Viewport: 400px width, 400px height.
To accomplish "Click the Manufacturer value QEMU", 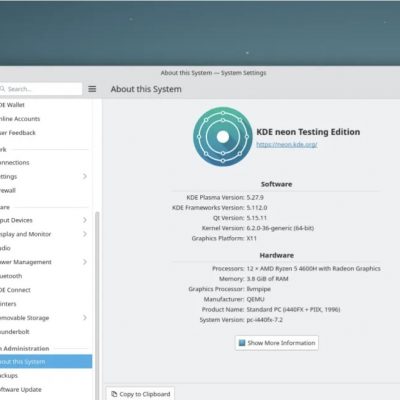I will pyautogui.click(x=256, y=299).
